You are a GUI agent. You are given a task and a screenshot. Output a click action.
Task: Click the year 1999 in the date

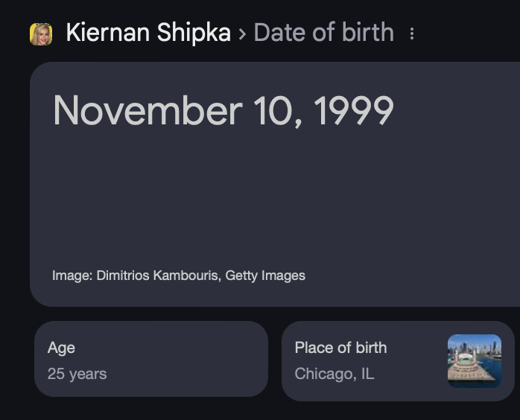(x=353, y=111)
